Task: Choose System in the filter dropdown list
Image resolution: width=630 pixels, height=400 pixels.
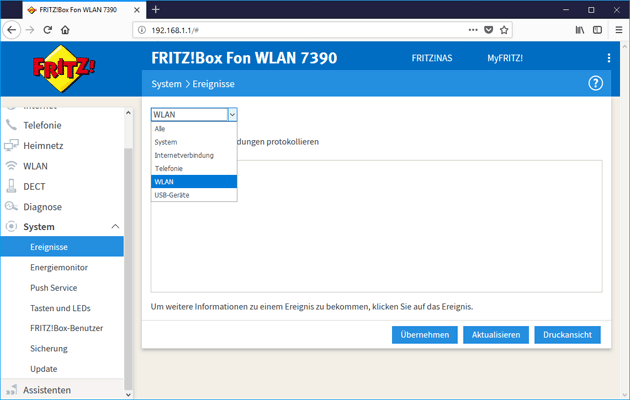Action: [x=194, y=142]
